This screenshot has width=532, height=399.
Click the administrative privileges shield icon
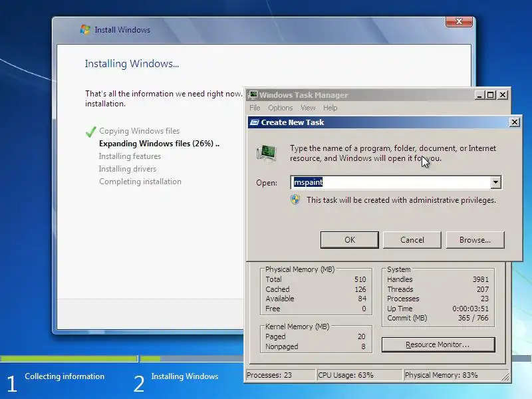(295, 200)
